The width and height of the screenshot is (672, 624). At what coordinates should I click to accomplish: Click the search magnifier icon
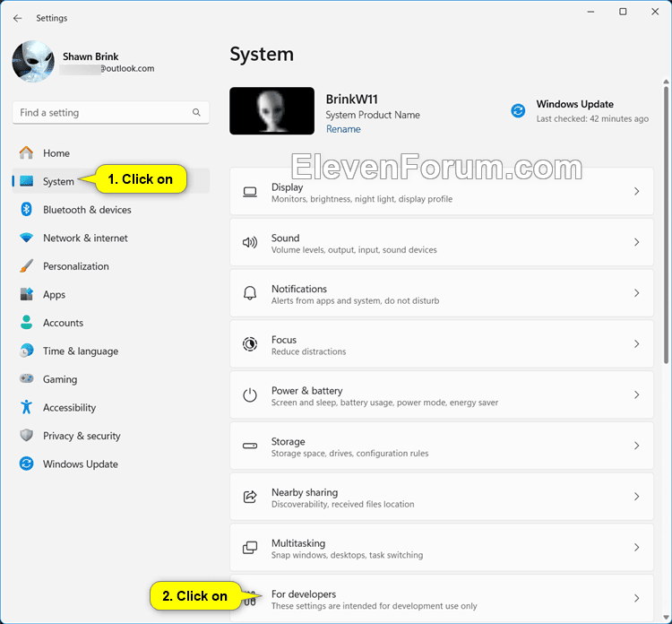196,112
